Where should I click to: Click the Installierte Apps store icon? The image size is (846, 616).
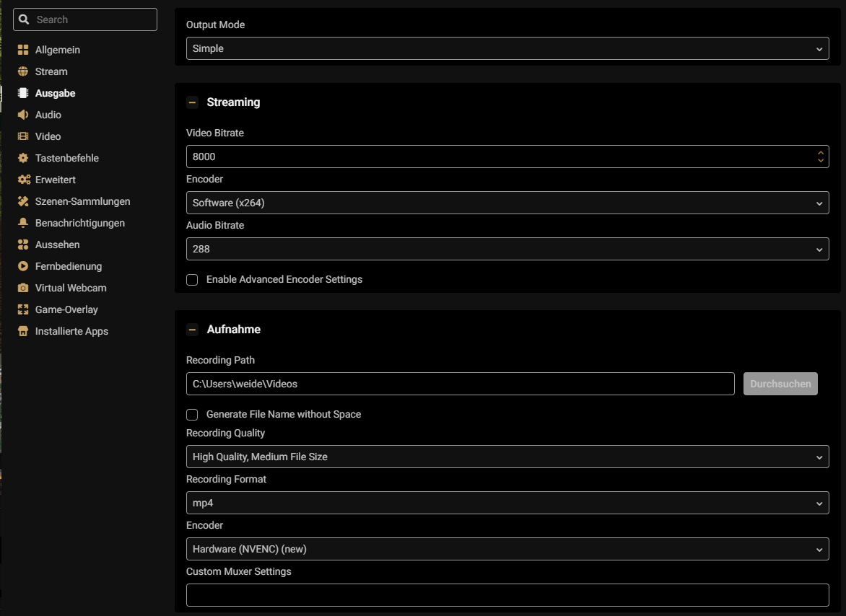[22, 331]
